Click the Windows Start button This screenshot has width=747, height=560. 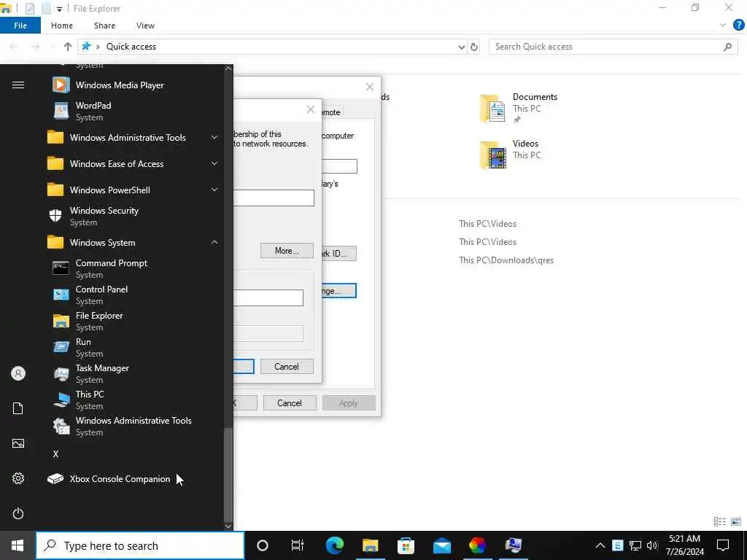(x=18, y=545)
